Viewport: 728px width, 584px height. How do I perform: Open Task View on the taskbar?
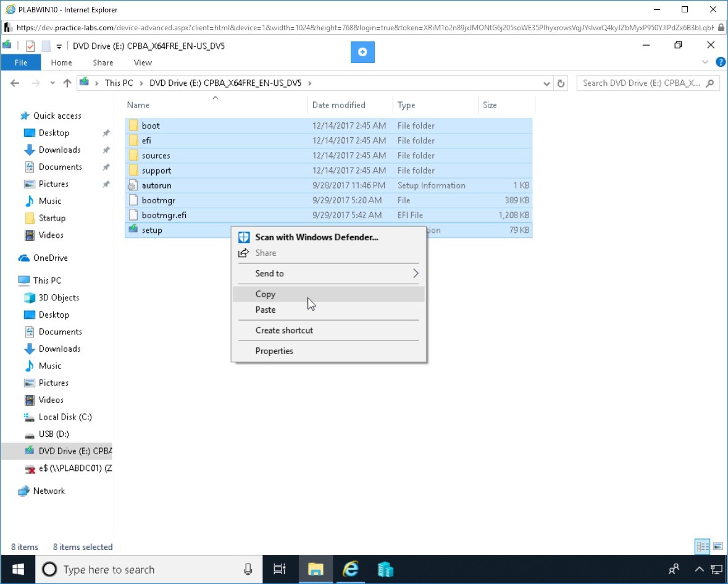pyautogui.click(x=280, y=569)
